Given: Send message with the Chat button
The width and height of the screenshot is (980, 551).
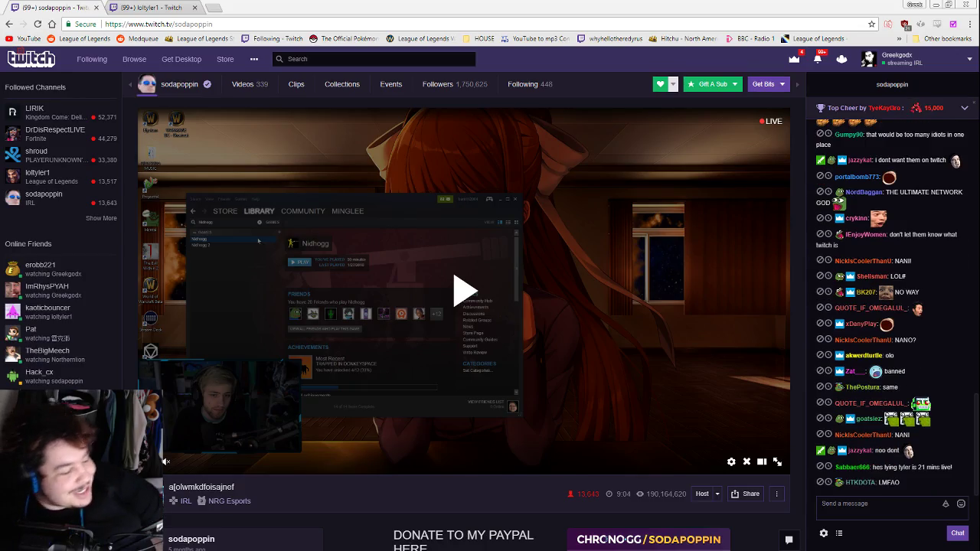Looking at the screenshot, I should coord(958,533).
